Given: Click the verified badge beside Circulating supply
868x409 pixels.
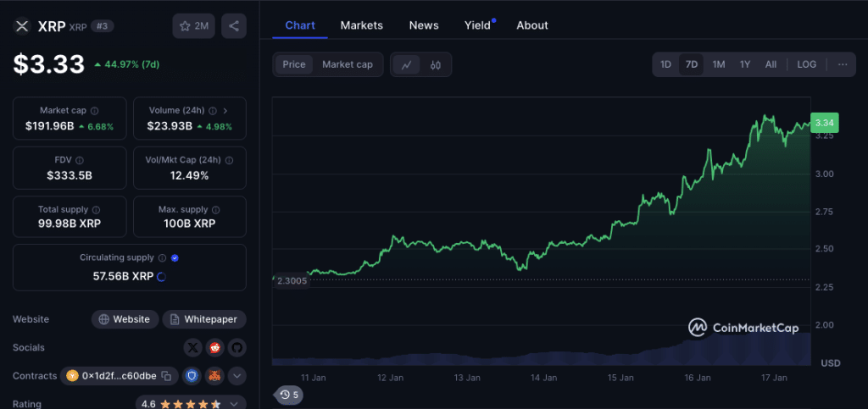Looking at the screenshot, I should [175, 258].
